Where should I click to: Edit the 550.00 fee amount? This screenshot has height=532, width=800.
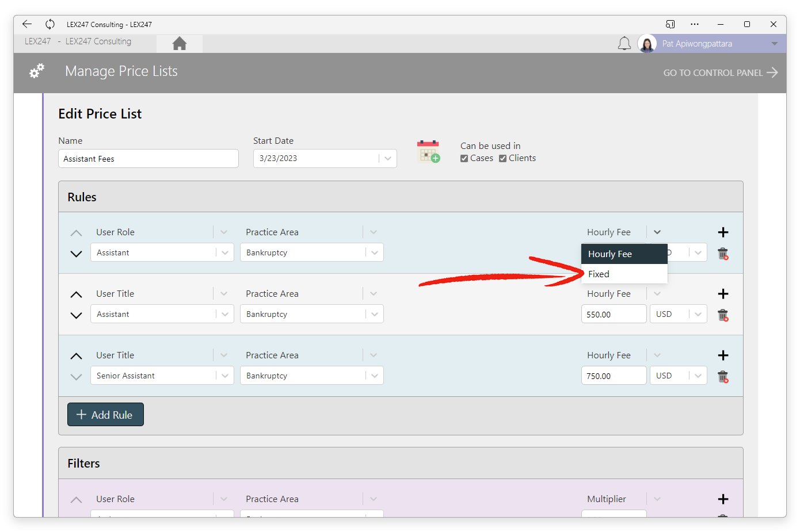coord(614,314)
